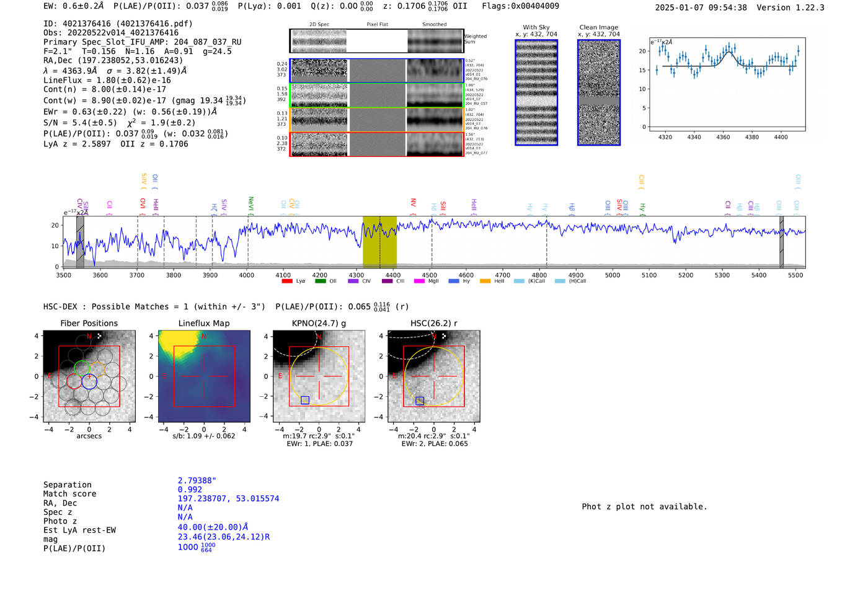Select the green-bordered fiber 2D spectrum row
868x591 pixels.
[x=377, y=96]
